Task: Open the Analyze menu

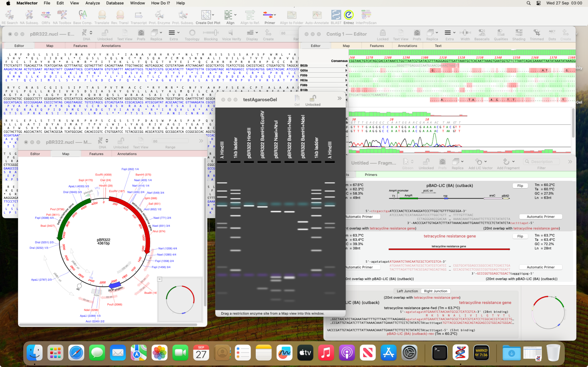Action: pos(92,3)
